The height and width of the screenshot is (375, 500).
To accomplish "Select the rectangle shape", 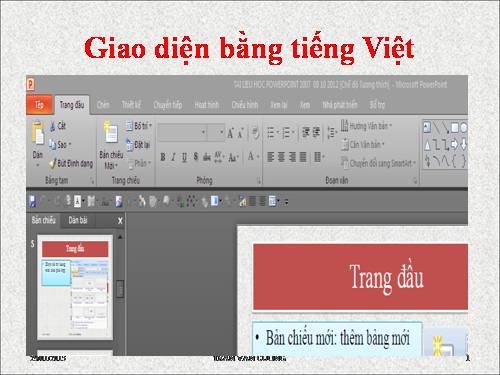I will [x=454, y=127].
